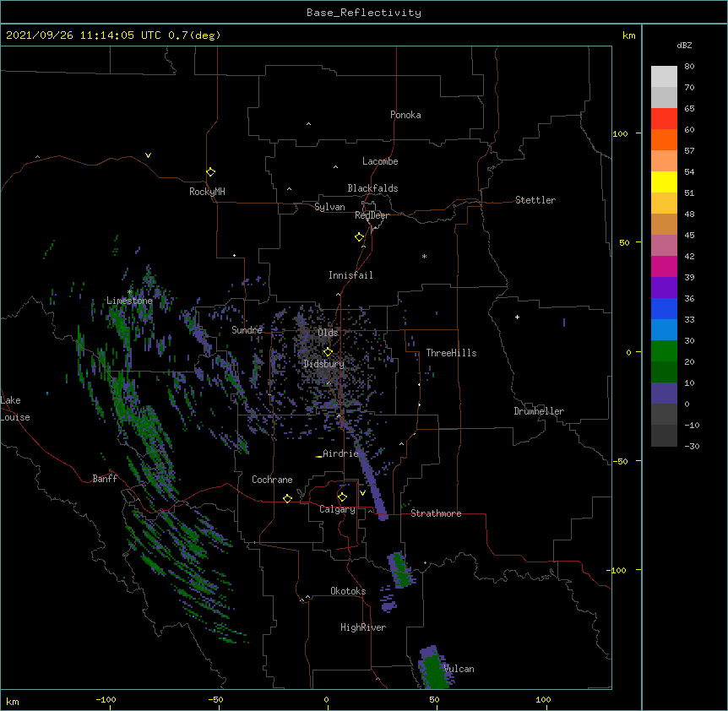Click the Calgary city label
728x711 pixels.
pyautogui.click(x=337, y=509)
